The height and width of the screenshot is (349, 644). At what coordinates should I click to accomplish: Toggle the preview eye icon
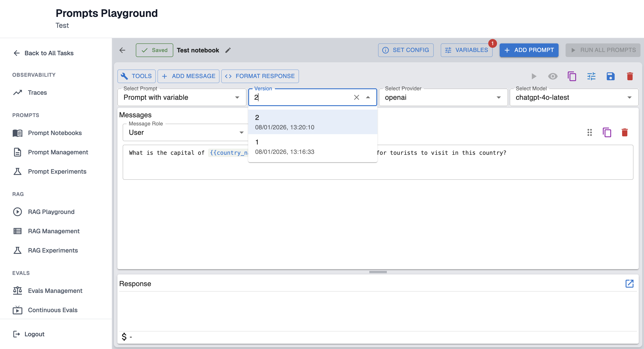(552, 76)
